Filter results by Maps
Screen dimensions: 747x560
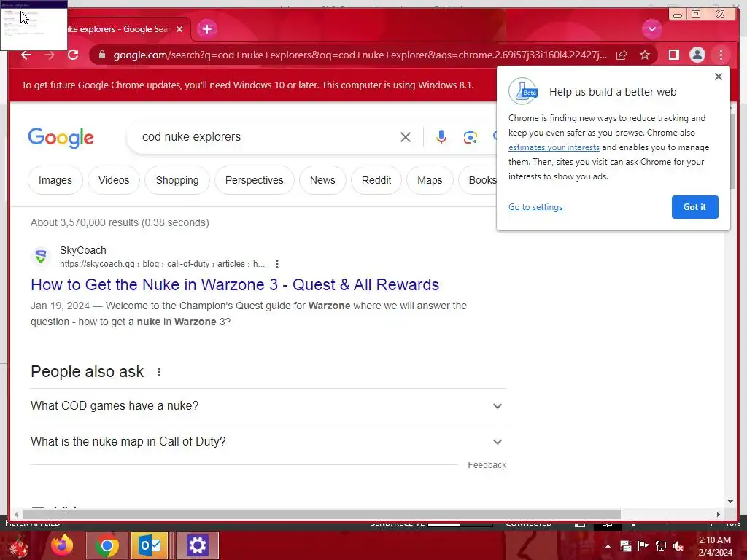click(x=430, y=181)
